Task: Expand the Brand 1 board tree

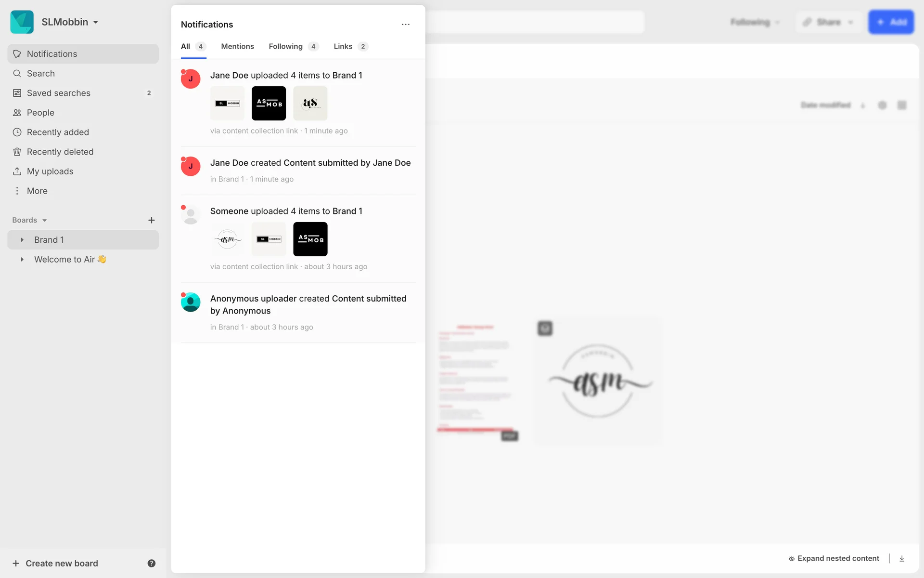Action: click(22, 240)
